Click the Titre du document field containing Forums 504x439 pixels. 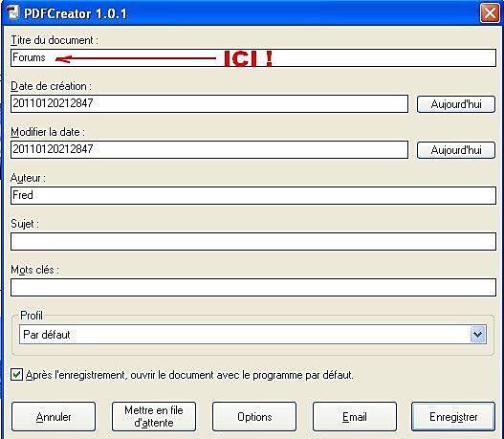pyautogui.click(x=253, y=57)
